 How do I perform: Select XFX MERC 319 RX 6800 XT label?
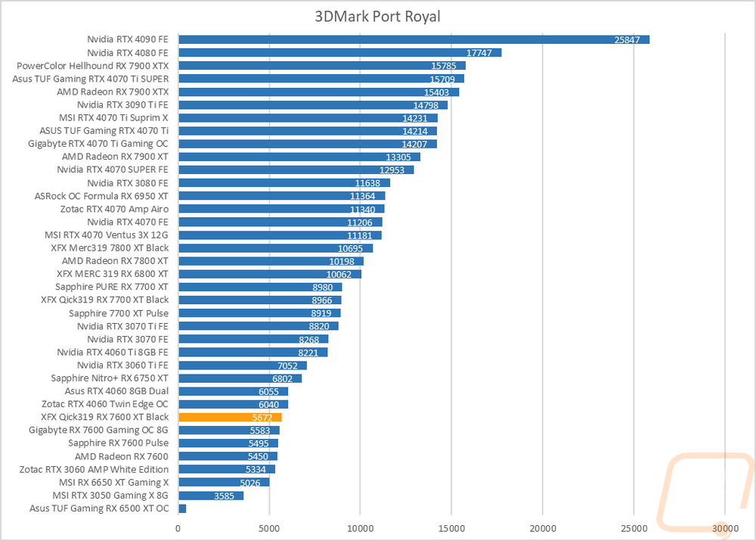point(113,274)
